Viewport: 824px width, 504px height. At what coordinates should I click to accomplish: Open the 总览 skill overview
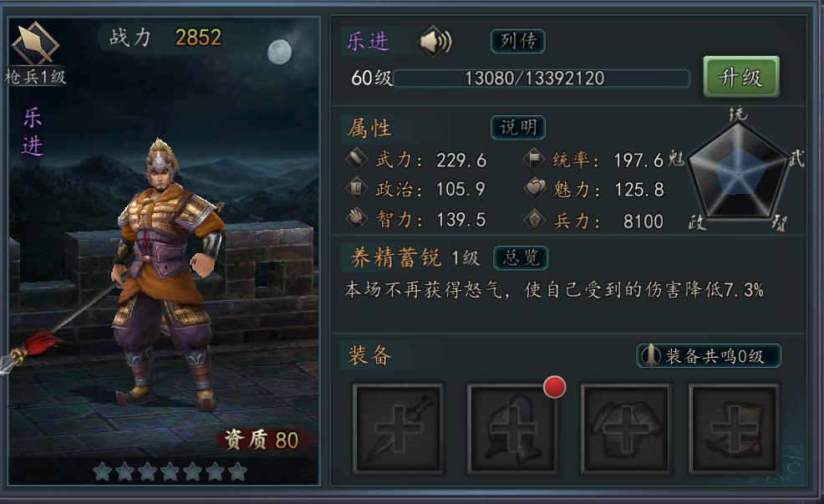521,258
